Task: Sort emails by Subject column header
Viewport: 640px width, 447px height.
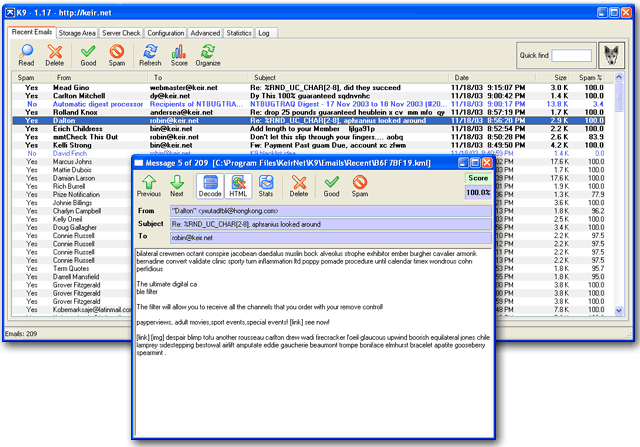Action: [265, 77]
